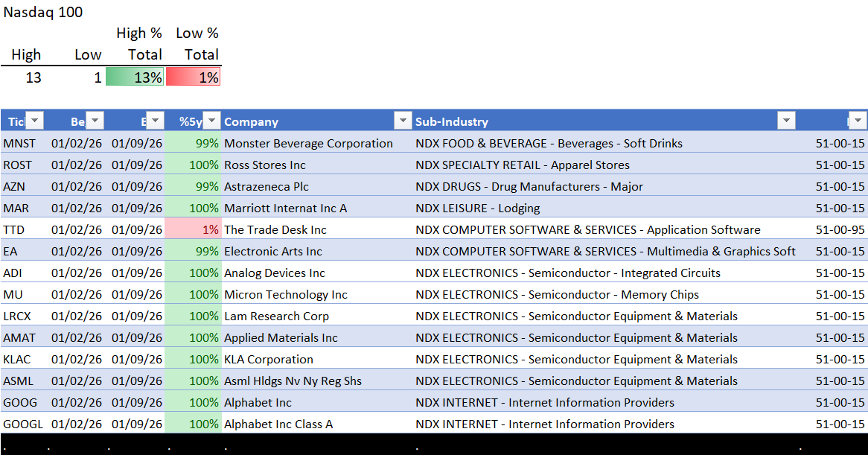Open the Company column filter dropdown
This screenshot has height=455, width=868.
(x=402, y=121)
